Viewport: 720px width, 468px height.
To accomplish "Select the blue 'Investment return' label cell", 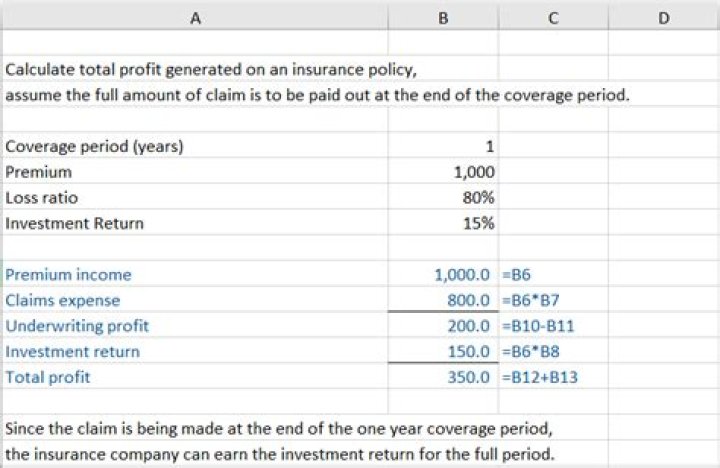I will [195, 352].
